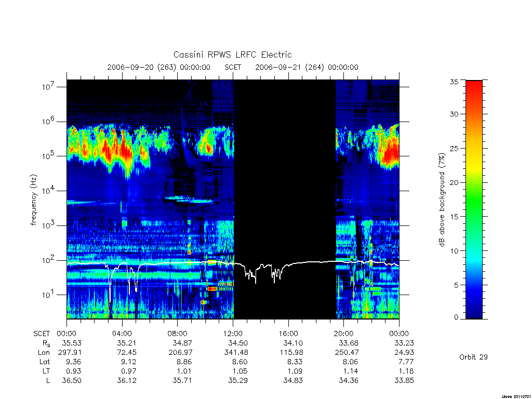532x399 pixels.
Task: Click L value 35.29
Action: 237,380
